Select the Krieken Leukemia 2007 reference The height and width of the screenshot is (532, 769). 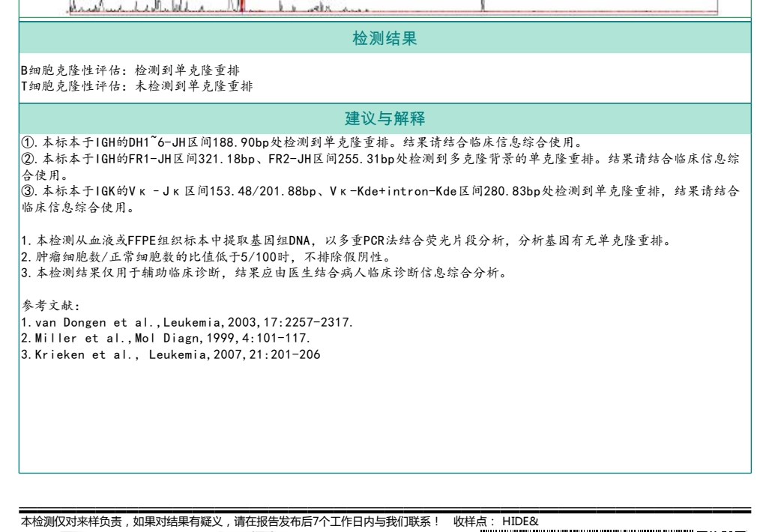click(171, 354)
